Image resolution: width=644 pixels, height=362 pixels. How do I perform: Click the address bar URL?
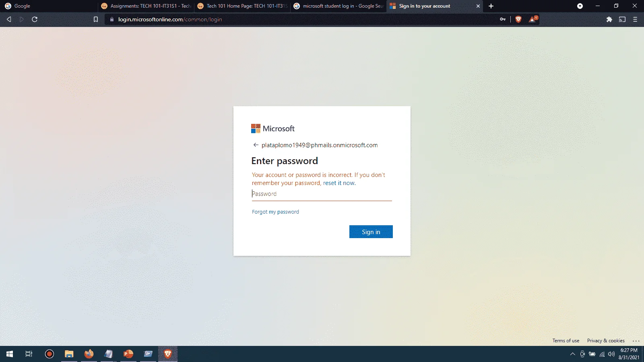click(170, 19)
